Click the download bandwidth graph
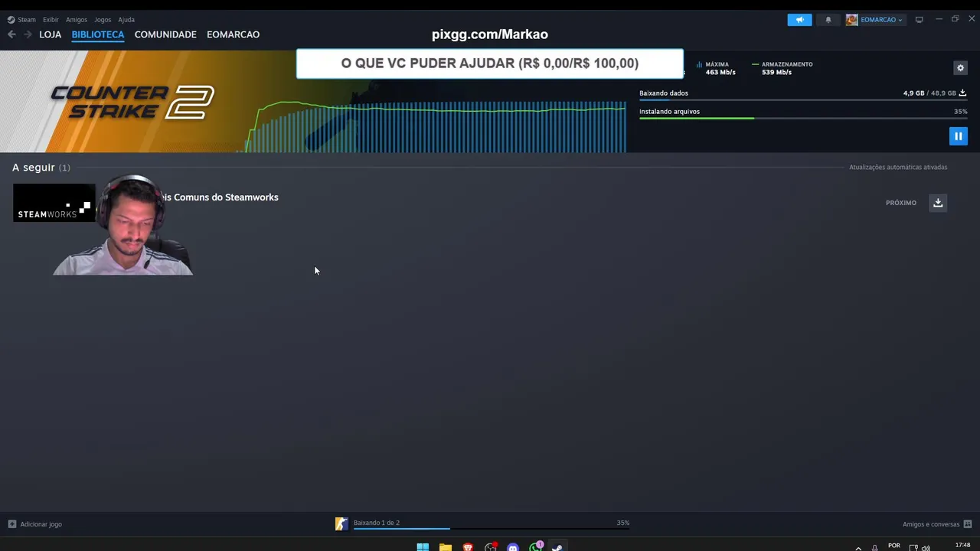This screenshot has width=980, height=551. pyautogui.click(x=435, y=126)
